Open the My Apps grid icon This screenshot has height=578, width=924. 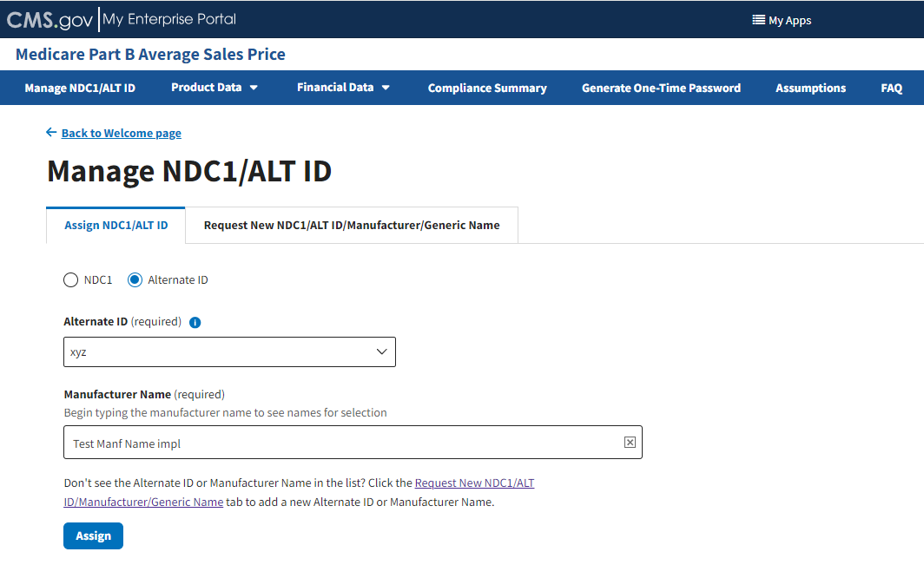(x=758, y=20)
